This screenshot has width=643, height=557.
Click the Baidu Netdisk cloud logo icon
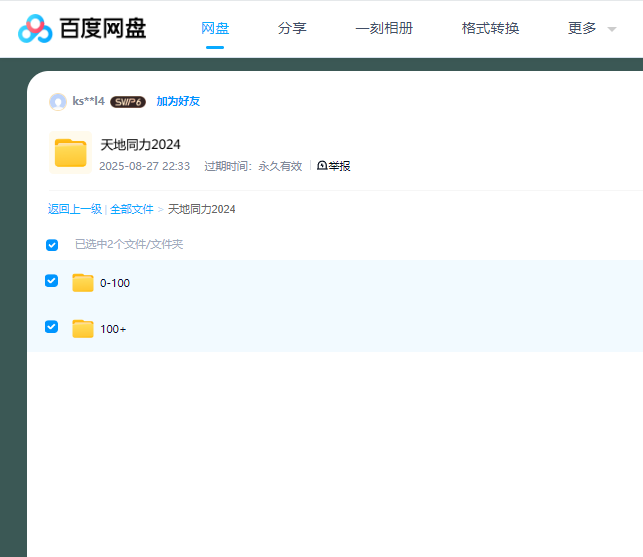pyautogui.click(x=36, y=29)
